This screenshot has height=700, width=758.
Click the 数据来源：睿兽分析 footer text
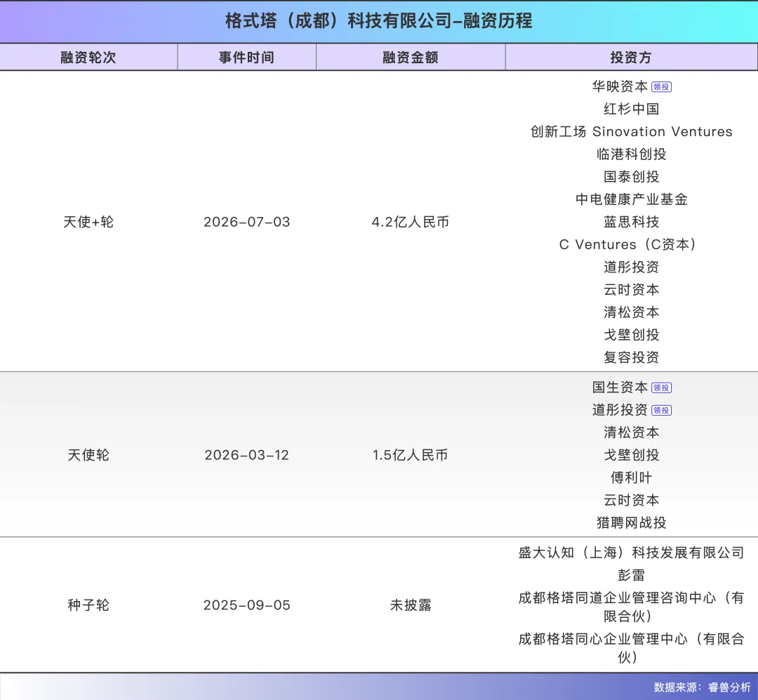click(x=703, y=687)
